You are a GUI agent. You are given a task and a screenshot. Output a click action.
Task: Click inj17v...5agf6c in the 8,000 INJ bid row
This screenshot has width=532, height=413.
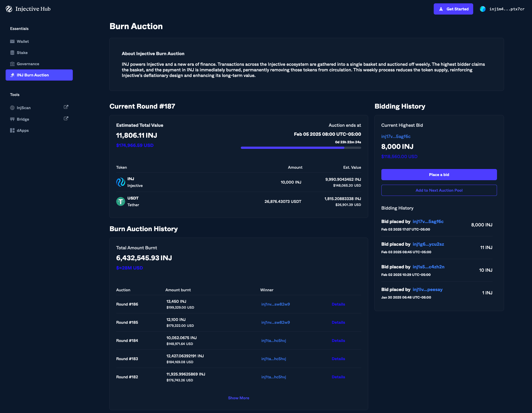point(428,222)
